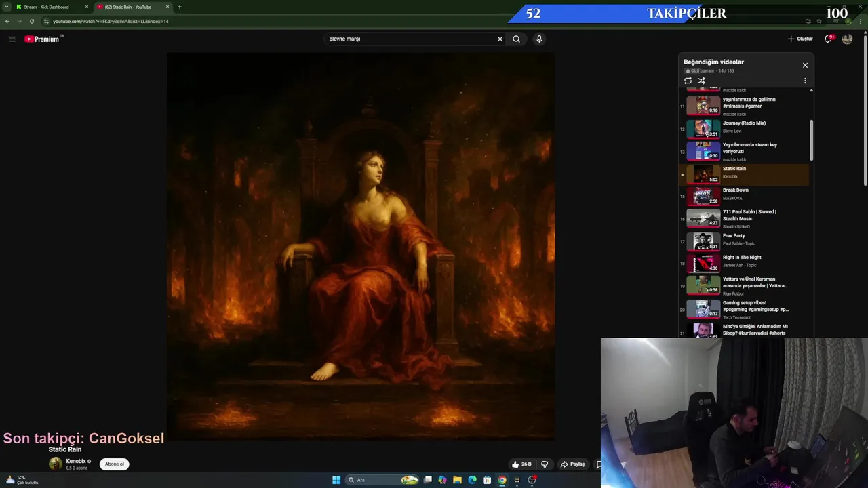Open Kenobix channel avatar

56,464
